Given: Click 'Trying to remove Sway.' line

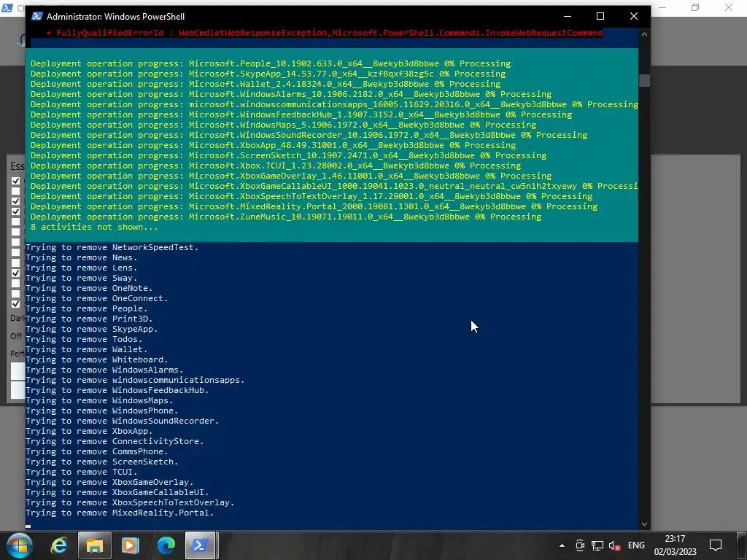Looking at the screenshot, I should pyautogui.click(x=82, y=278).
